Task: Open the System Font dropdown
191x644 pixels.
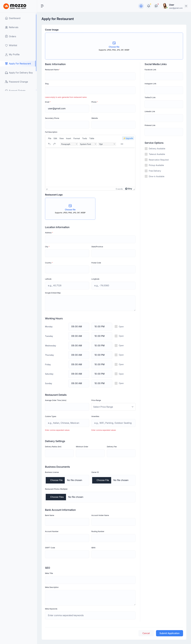Action: coord(88,144)
